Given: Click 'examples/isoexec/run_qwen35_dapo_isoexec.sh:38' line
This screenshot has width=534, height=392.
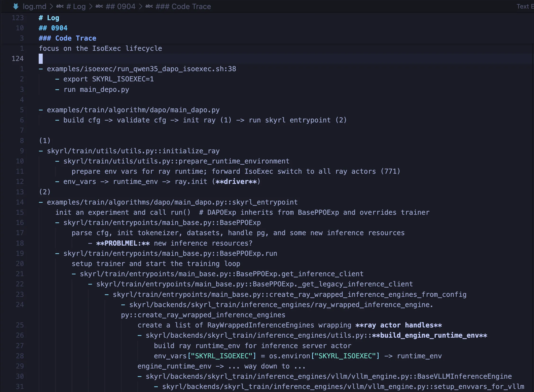Looking at the screenshot, I should coord(141,69).
